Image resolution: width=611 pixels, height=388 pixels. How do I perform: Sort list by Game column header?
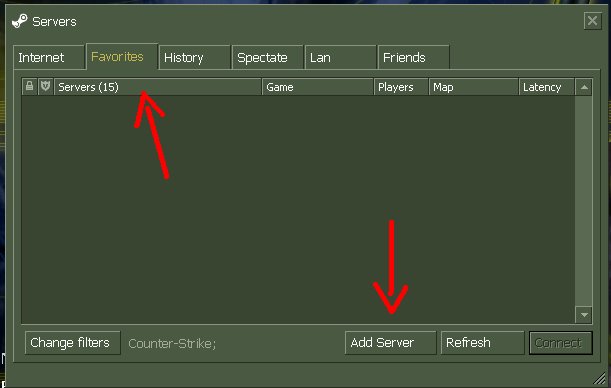coord(318,87)
